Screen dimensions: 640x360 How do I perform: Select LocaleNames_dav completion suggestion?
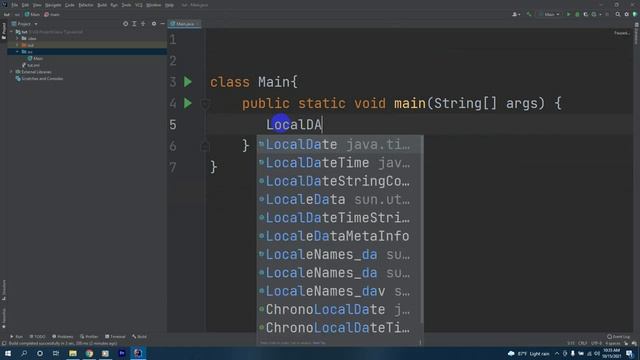tap(338, 291)
